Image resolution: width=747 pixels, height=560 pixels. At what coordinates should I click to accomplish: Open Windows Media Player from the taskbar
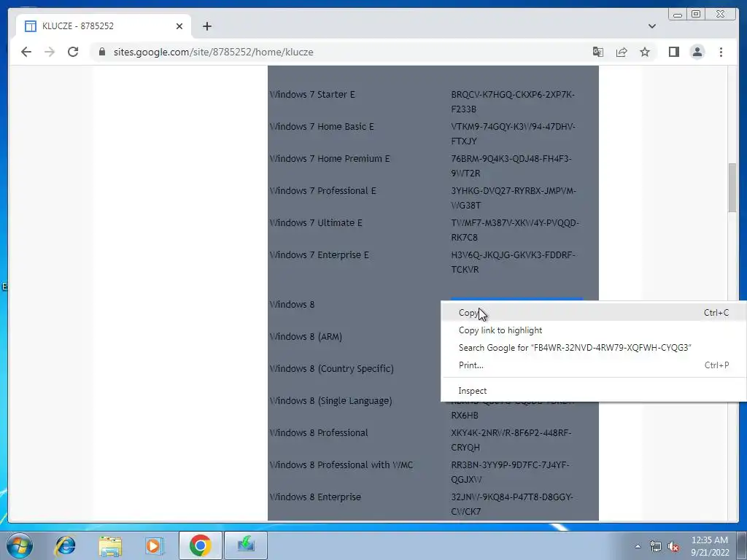coord(155,545)
